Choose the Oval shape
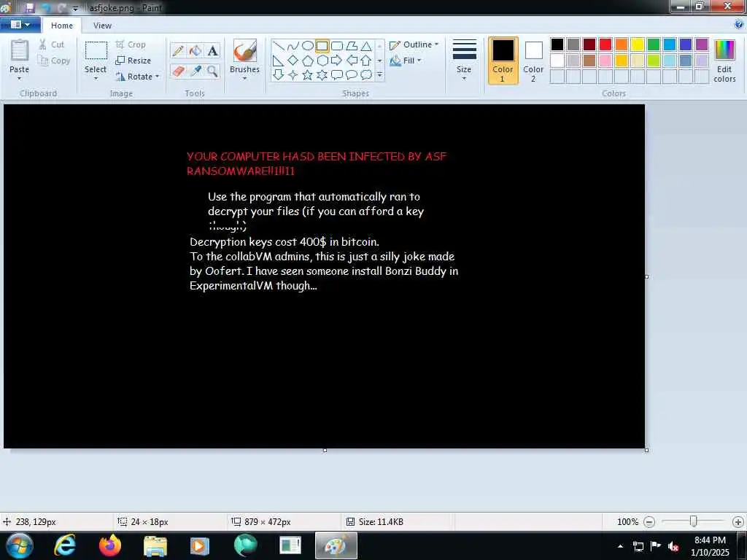747x560 pixels. (x=308, y=46)
